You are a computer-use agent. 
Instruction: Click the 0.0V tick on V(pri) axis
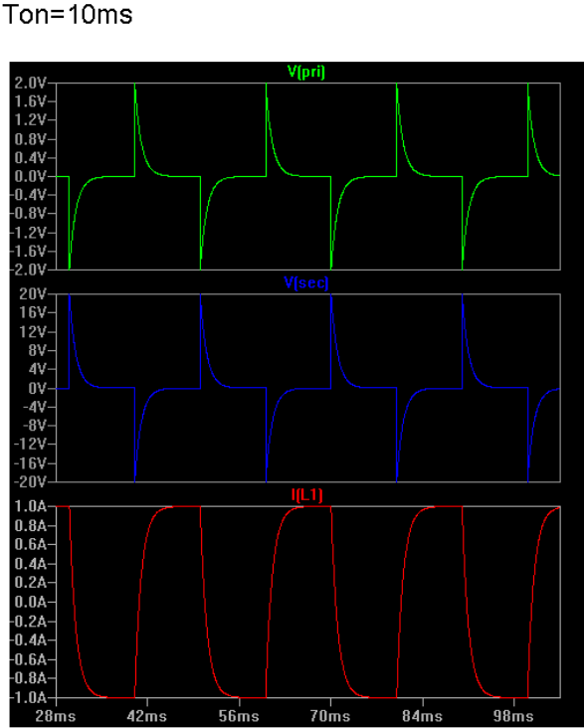[31, 176]
